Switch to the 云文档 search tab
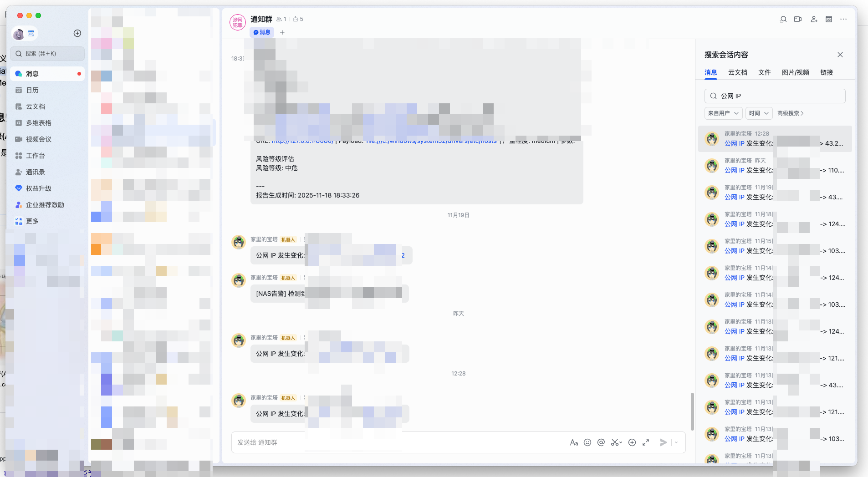The width and height of the screenshot is (868, 477). tap(737, 72)
